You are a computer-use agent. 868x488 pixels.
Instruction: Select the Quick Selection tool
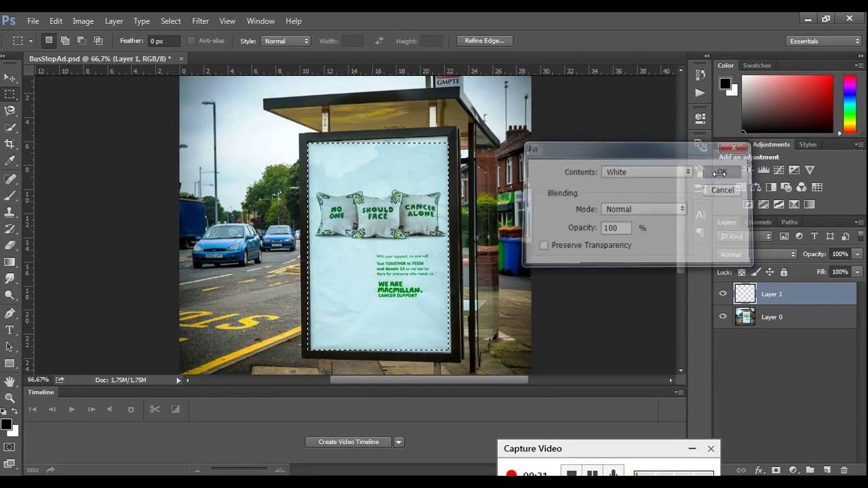9,127
